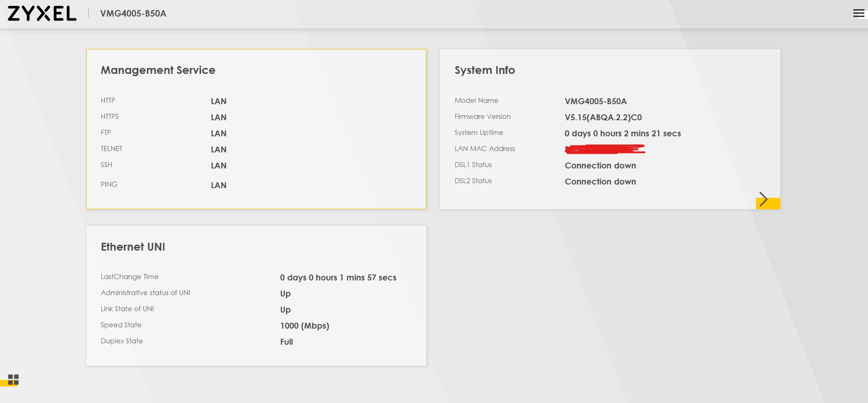This screenshot has height=403, width=868.
Task: Click the TELNET service label
Action: tap(112, 149)
